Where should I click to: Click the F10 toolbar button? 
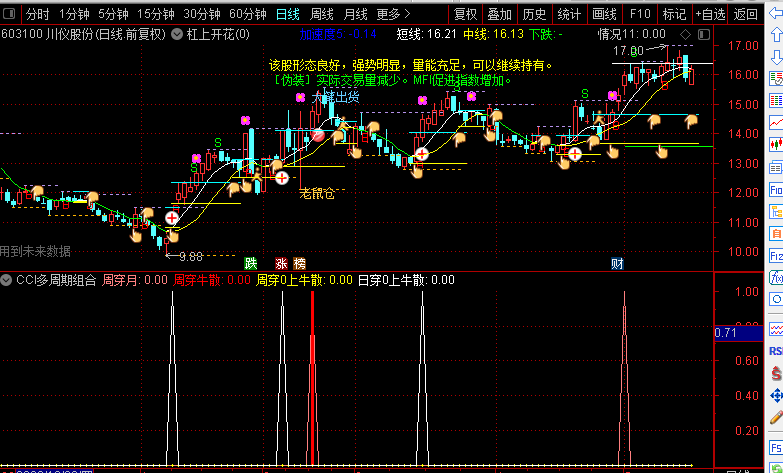pos(640,14)
